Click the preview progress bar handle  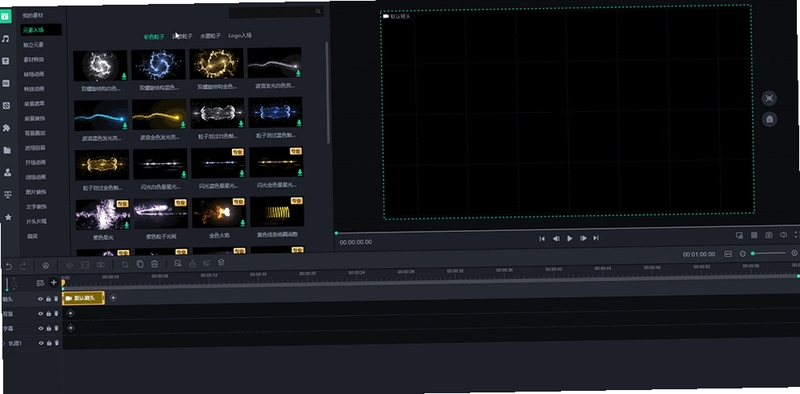[x=336, y=233]
